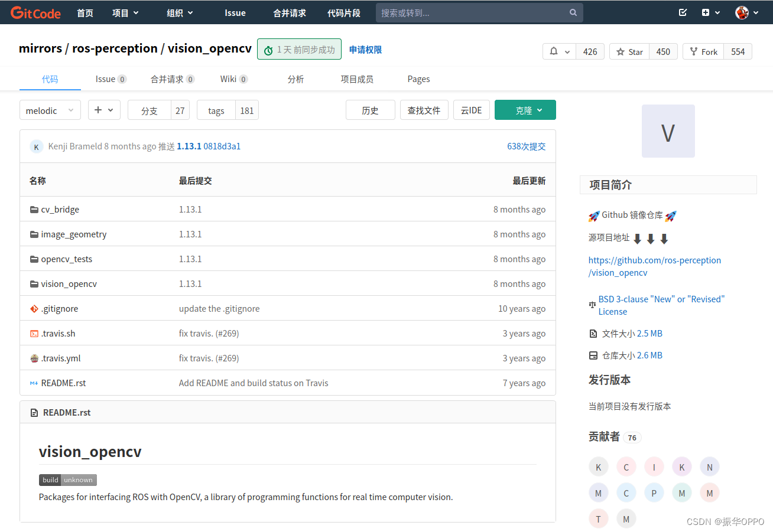Click the notification bell dropdown
773x532 pixels.
pyautogui.click(x=559, y=51)
